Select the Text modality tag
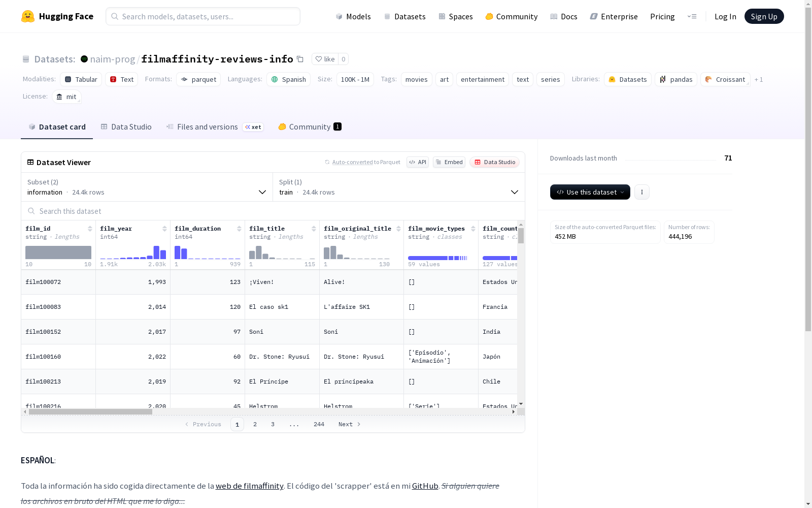 122,79
